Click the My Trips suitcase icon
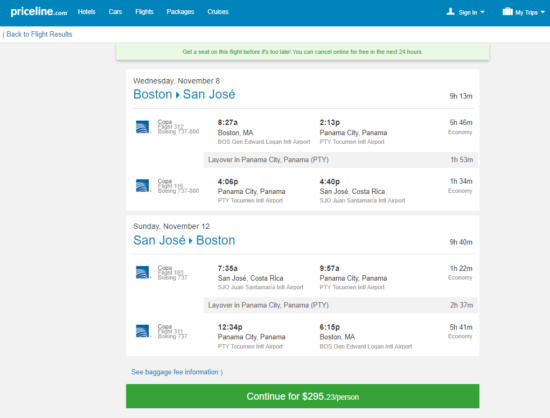Screen dimensions: 550x418 (x=507, y=12)
